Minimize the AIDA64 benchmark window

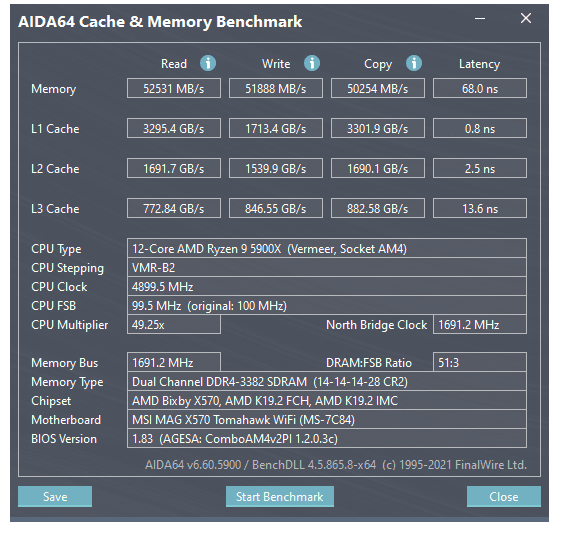click(x=480, y=18)
